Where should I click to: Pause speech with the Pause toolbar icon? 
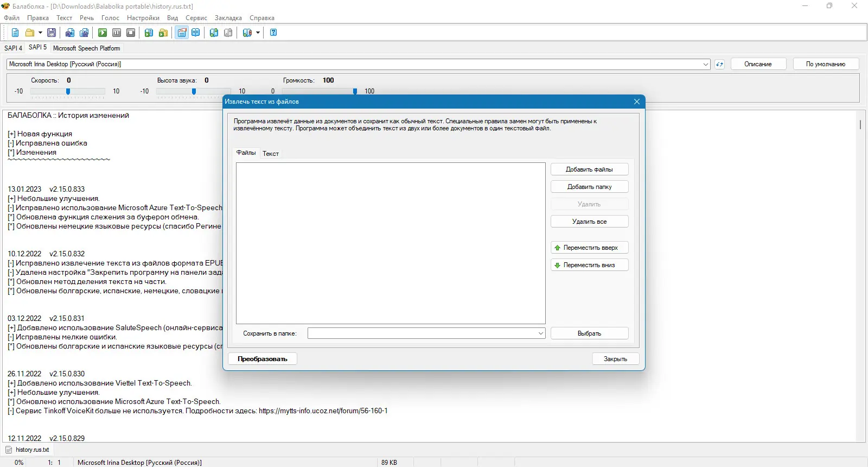[x=117, y=33]
